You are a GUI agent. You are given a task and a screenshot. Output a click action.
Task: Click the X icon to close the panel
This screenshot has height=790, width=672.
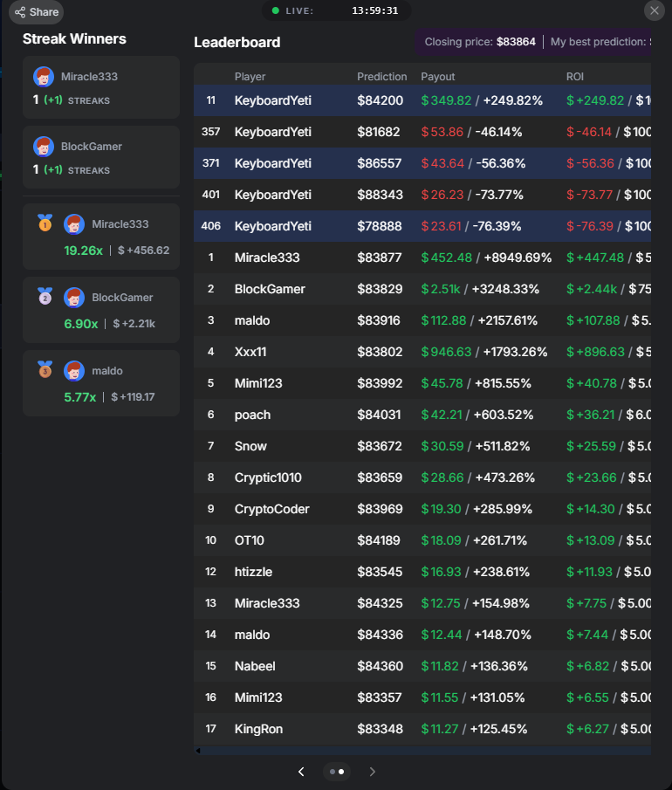656,10
